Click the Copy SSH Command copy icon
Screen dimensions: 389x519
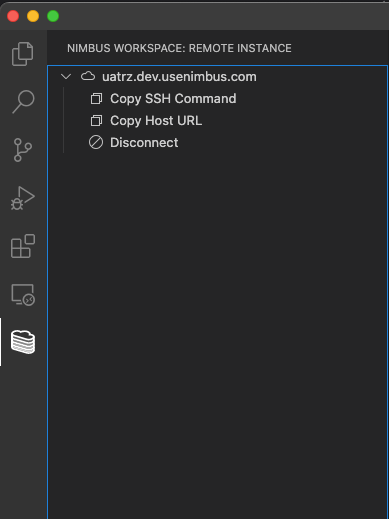click(x=96, y=99)
